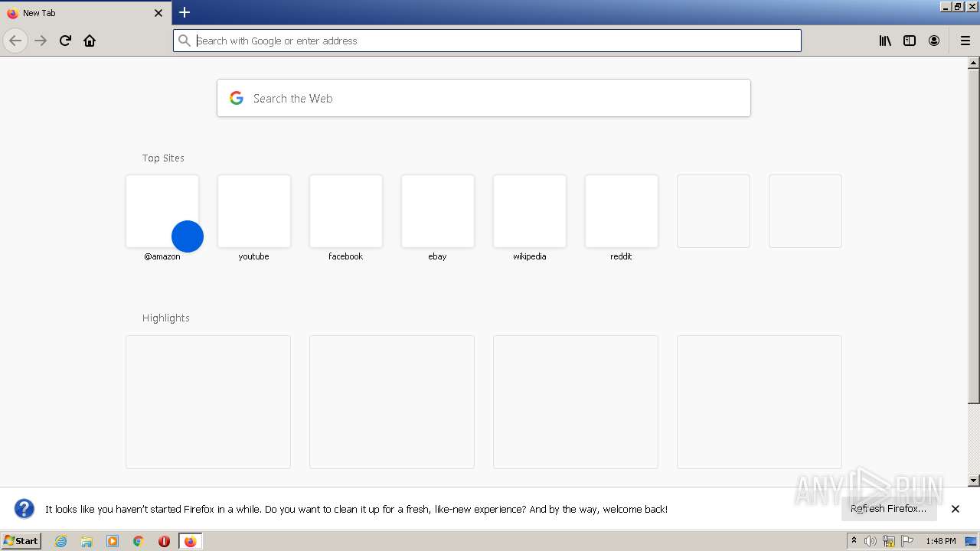Viewport: 980px width, 551px height.
Task: Open the Opera taskbar icon
Action: [x=164, y=541]
